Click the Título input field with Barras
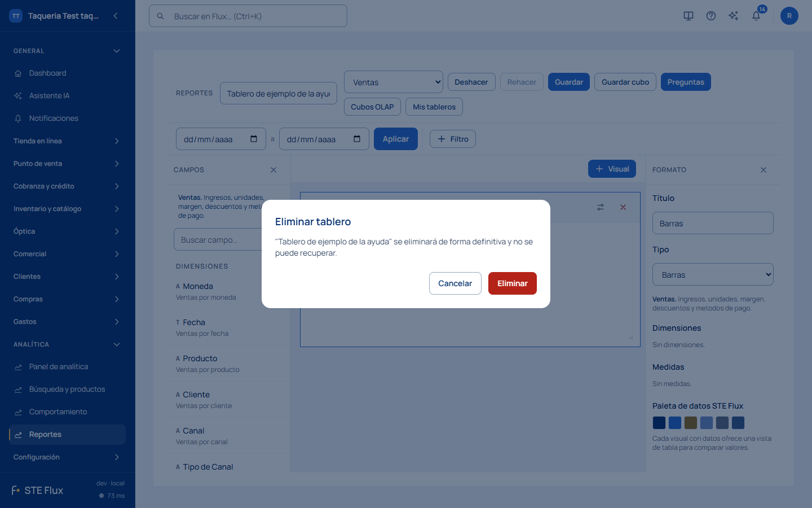 click(x=713, y=223)
